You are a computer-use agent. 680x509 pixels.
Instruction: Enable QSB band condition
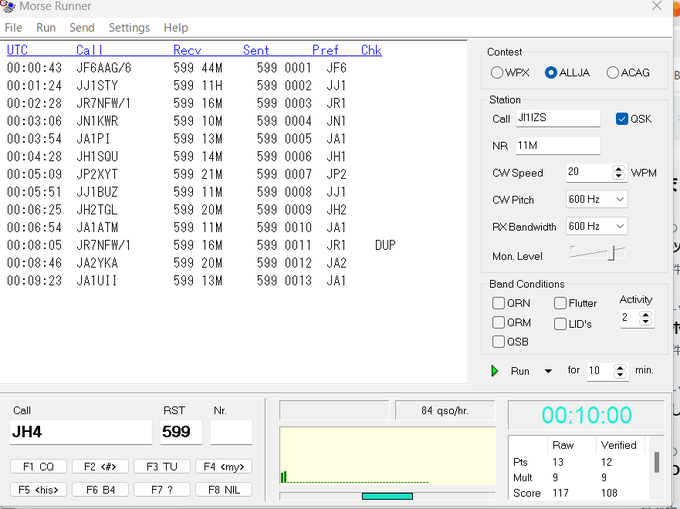[x=498, y=342]
